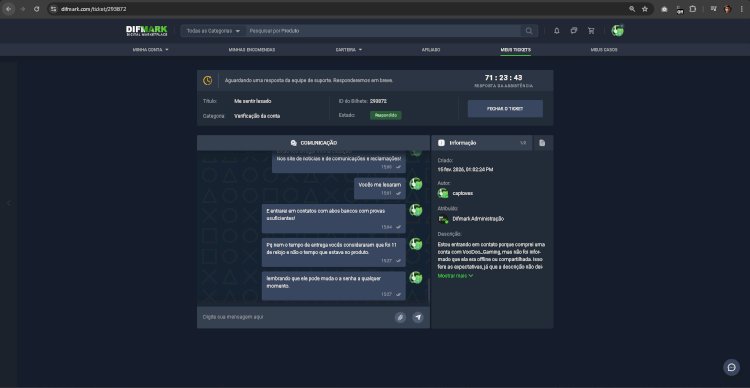Reload the page in the browser
The width and height of the screenshot is (750, 388).
tap(36, 9)
